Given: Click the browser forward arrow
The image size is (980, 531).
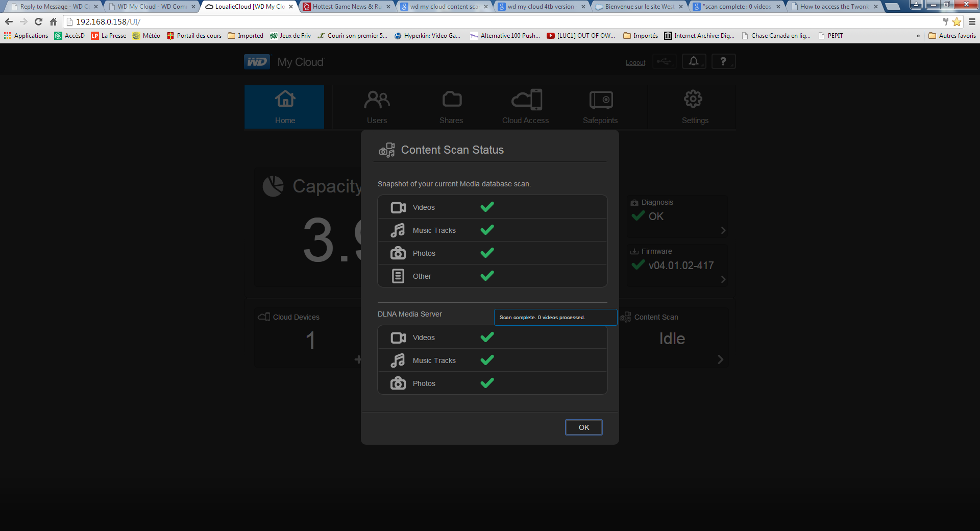Looking at the screenshot, I should (23, 22).
